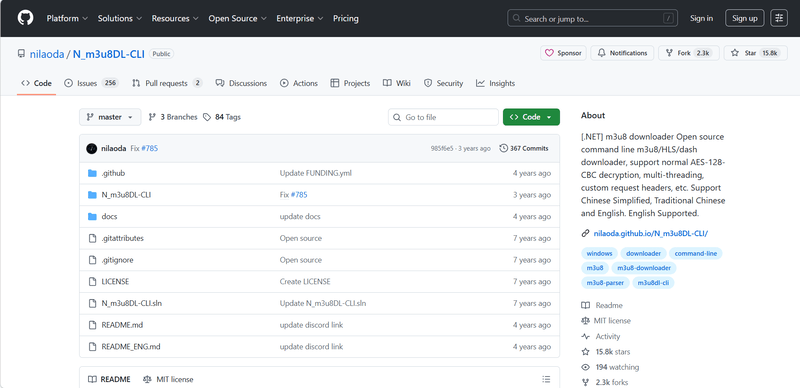Select the m3u8-downloader topic tag
The height and width of the screenshot is (388, 800).
[644, 268]
